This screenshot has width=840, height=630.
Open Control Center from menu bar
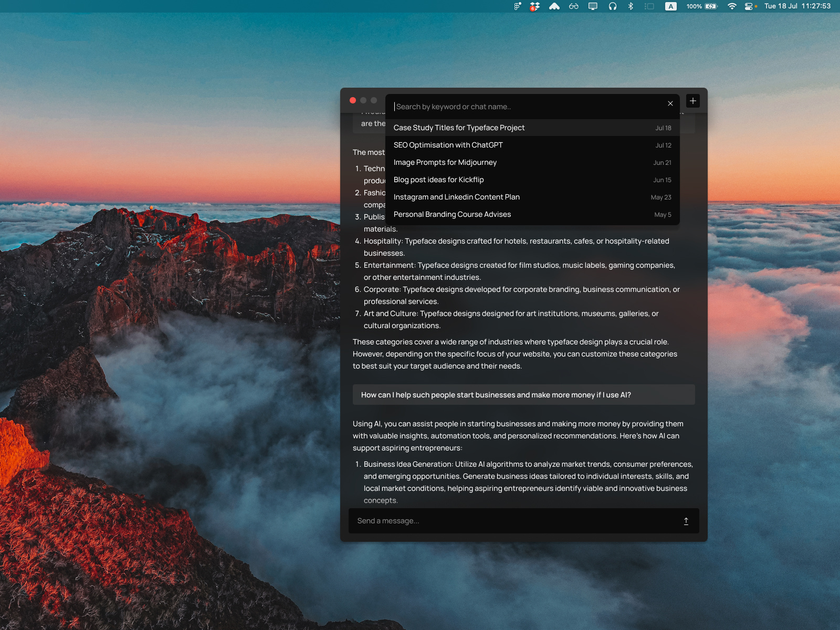click(749, 6)
